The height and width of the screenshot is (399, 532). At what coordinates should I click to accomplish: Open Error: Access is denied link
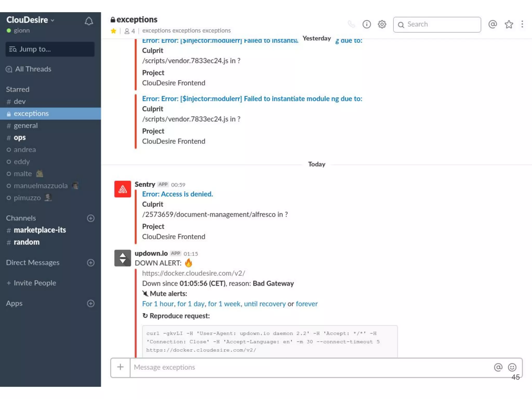[x=177, y=194]
